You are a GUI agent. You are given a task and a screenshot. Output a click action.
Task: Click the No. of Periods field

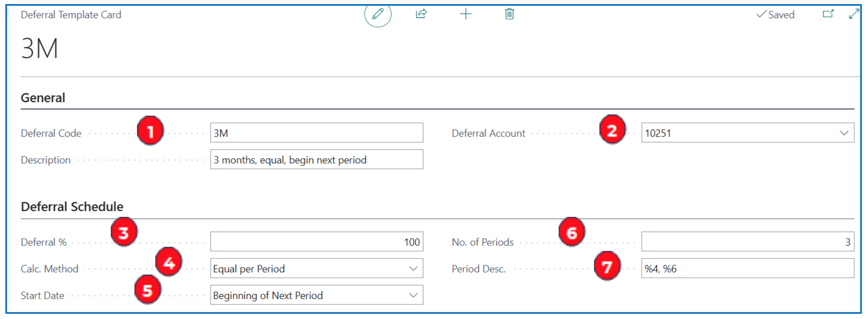[x=747, y=241]
